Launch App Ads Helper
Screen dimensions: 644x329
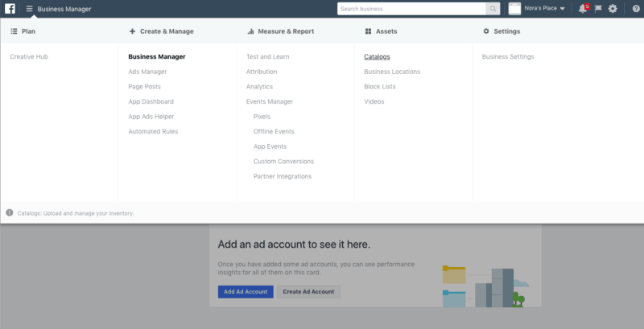[x=151, y=117]
